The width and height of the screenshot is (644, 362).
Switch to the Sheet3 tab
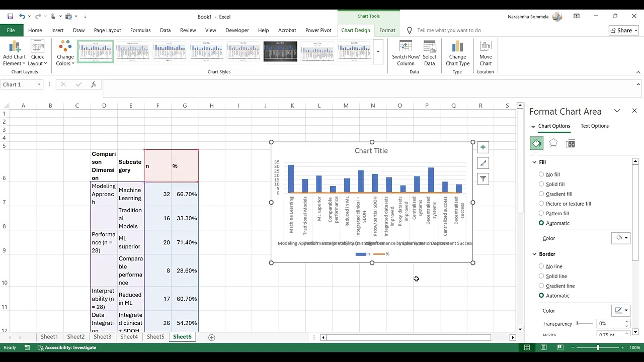coord(102,337)
